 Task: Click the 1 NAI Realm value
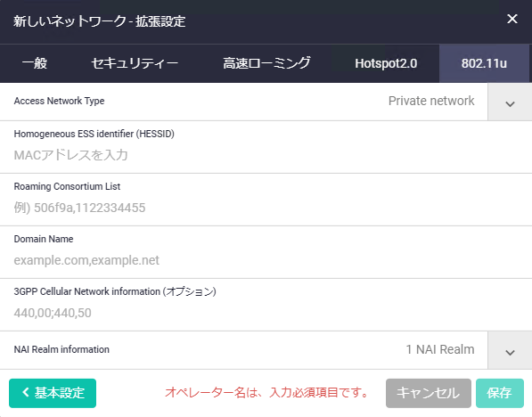coord(440,349)
